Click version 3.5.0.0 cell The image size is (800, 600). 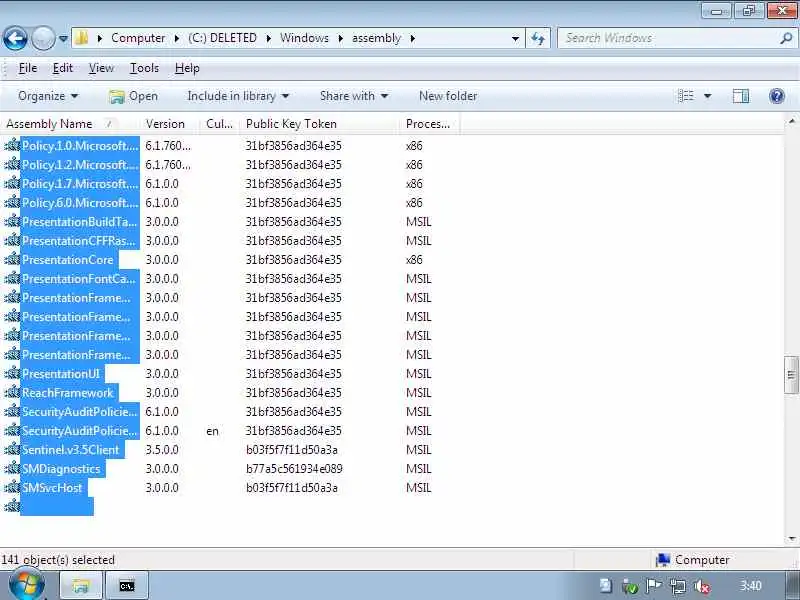pos(162,450)
